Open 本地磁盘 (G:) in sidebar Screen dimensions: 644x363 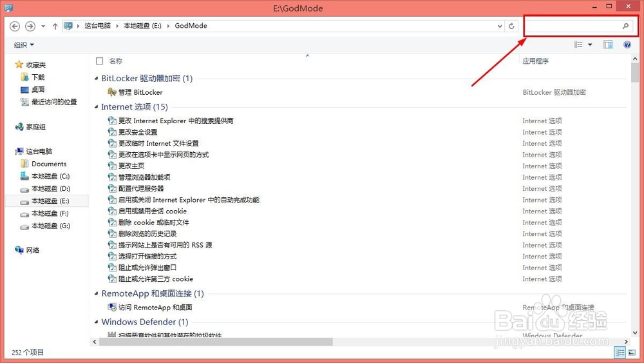[x=50, y=226]
